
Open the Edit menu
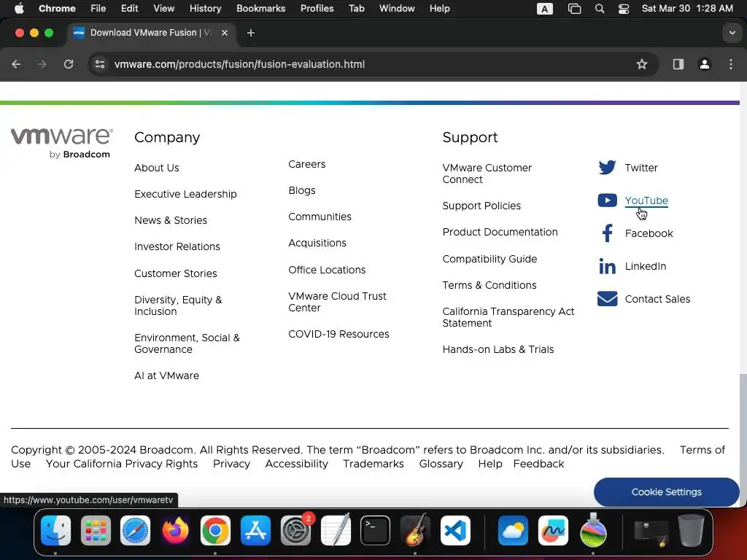[x=130, y=9]
